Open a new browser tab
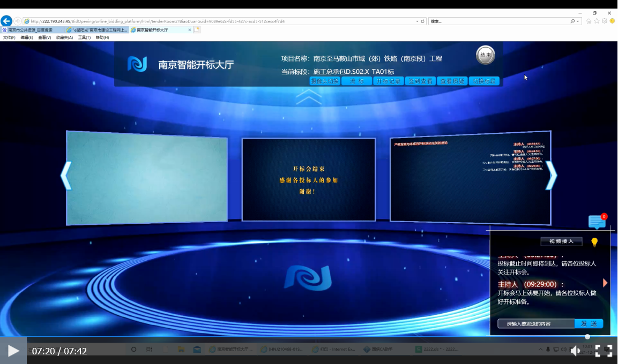 pyautogui.click(x=197, y=30)
